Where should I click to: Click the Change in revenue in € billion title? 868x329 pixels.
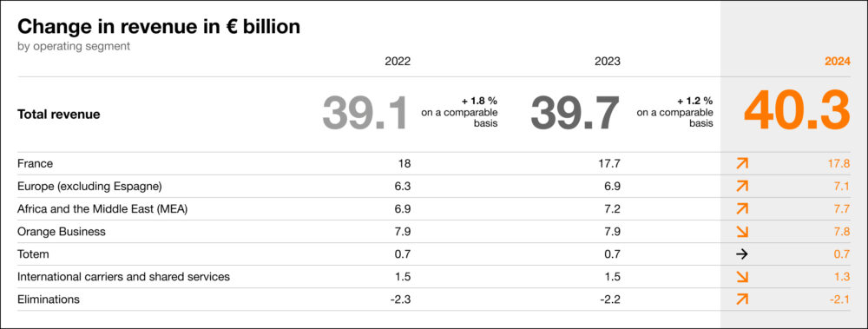tap(159, 27)
